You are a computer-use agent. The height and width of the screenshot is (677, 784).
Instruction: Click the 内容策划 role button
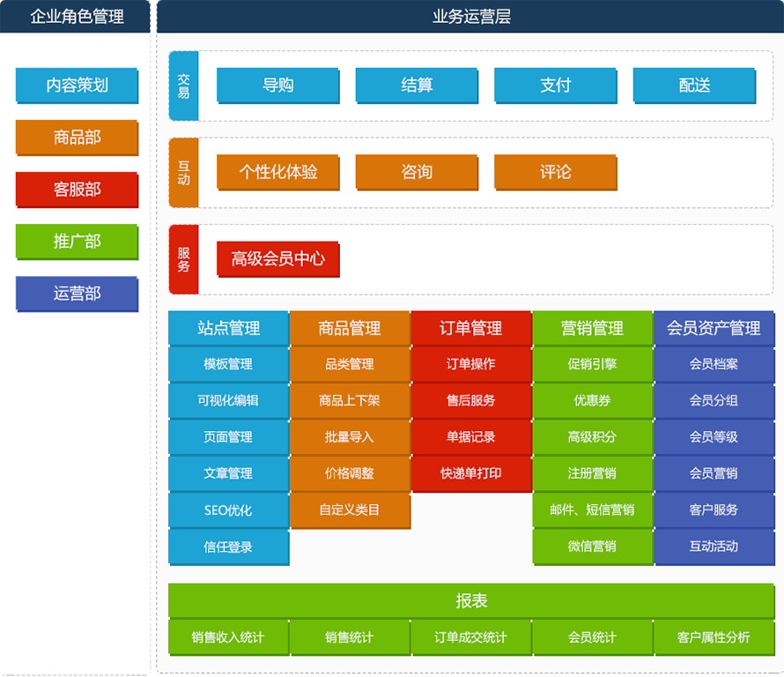77,86
